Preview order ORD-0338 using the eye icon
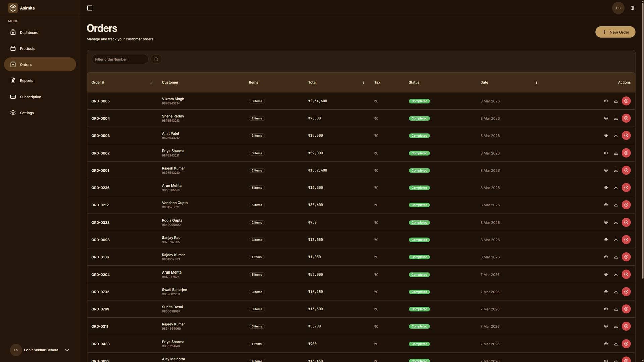 pyautogui.click(x=606, y=222)
